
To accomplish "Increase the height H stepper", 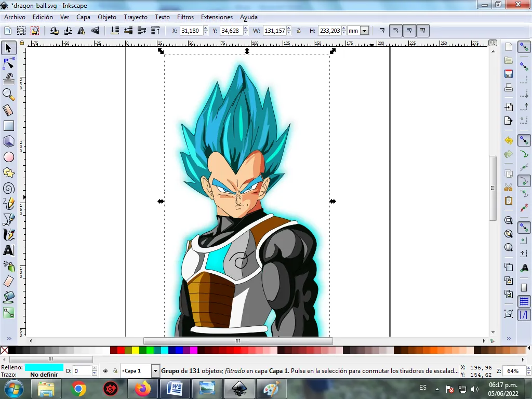I will (x=344, y=28).
